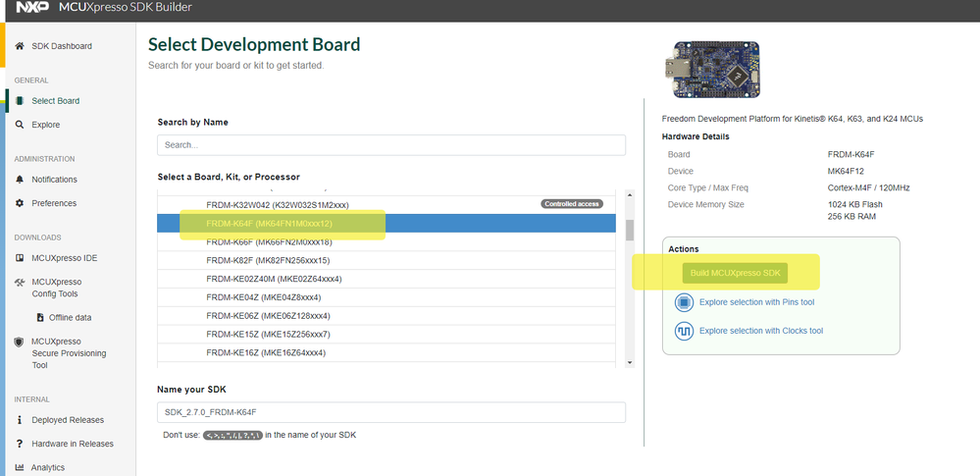Open Preferences in sidebar
Screen dimensions: 980x476
pyautogui.click(x=54, y=203)
